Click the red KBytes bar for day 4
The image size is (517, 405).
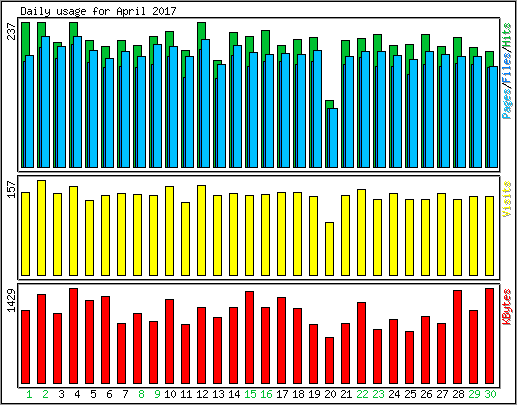click(x=73, y=336)
